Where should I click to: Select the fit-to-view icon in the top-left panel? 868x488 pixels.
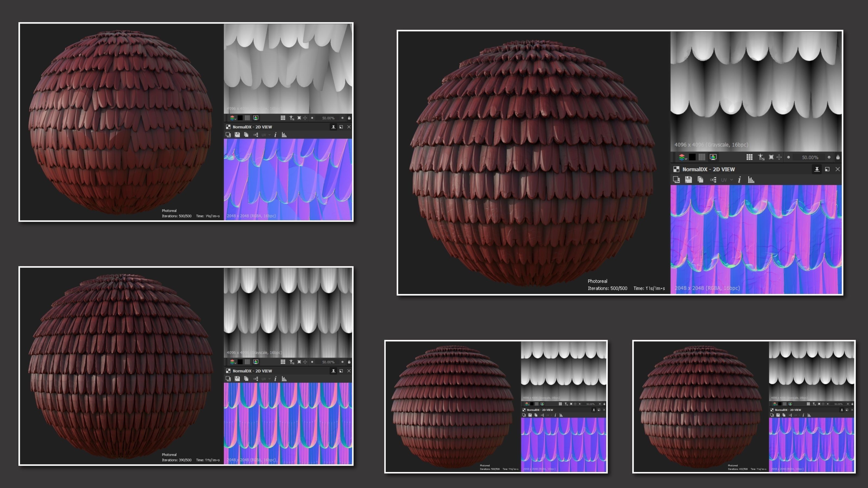click(299, 118)
